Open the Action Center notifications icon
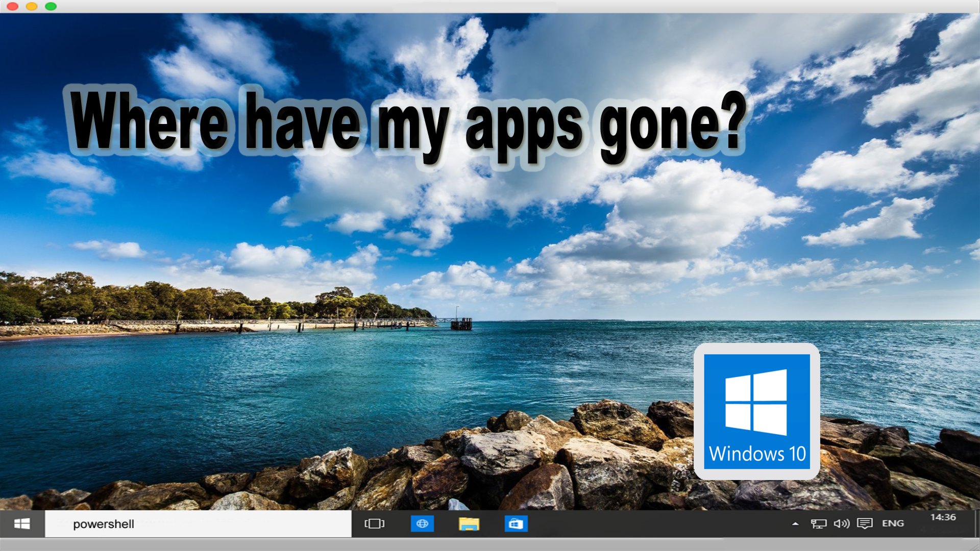This screenshot has width=980, height=551. 865,524
